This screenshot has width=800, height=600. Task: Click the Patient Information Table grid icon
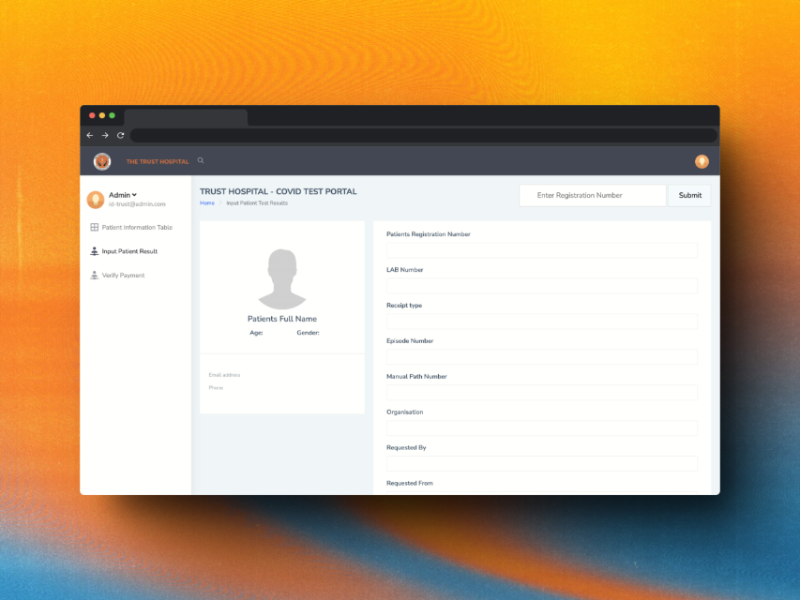[94, 227]
